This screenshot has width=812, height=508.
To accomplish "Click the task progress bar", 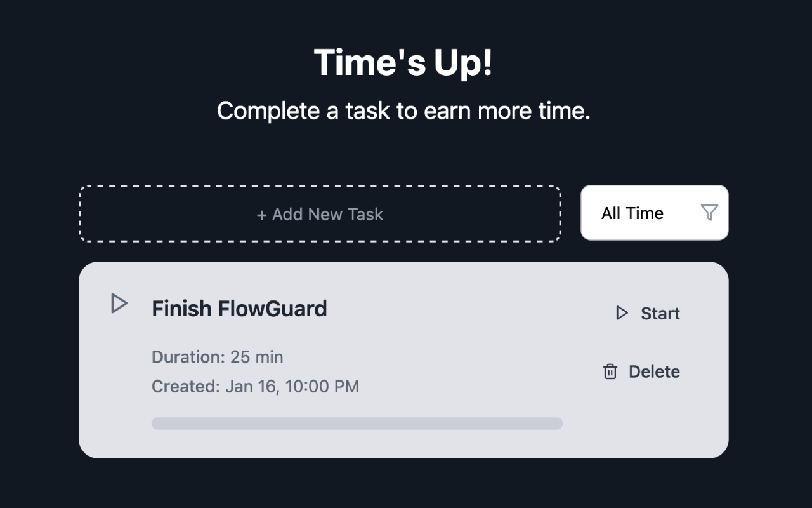I will click(x=357, y=424).
